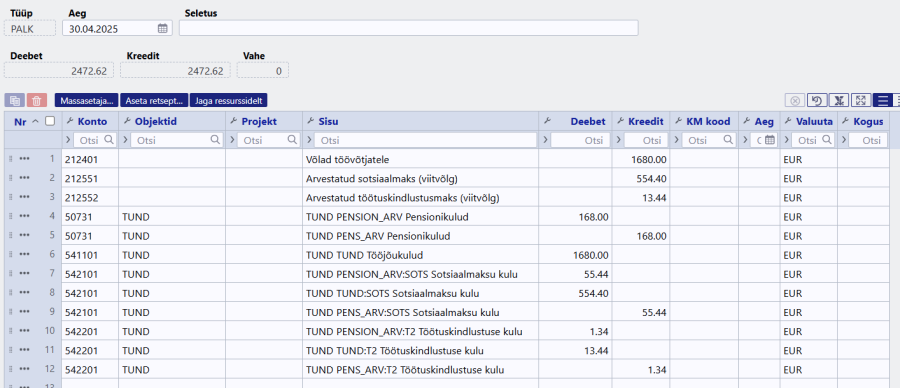This screenshot has height=388, width=900.
Task: Click the Sisu column search field
Action: (425, 140)
